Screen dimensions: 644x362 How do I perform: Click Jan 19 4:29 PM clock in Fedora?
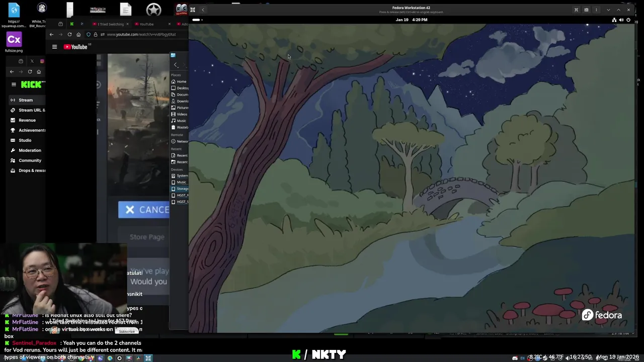pyautogui.click(x=412, y=20)
